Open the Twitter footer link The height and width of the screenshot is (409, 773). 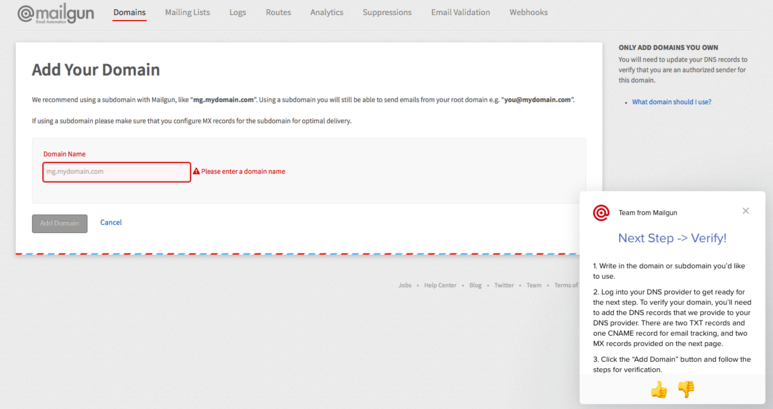[504, 285]
